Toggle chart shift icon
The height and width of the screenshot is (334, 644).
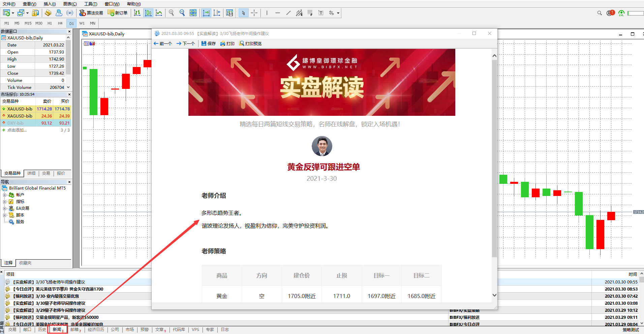217,13
